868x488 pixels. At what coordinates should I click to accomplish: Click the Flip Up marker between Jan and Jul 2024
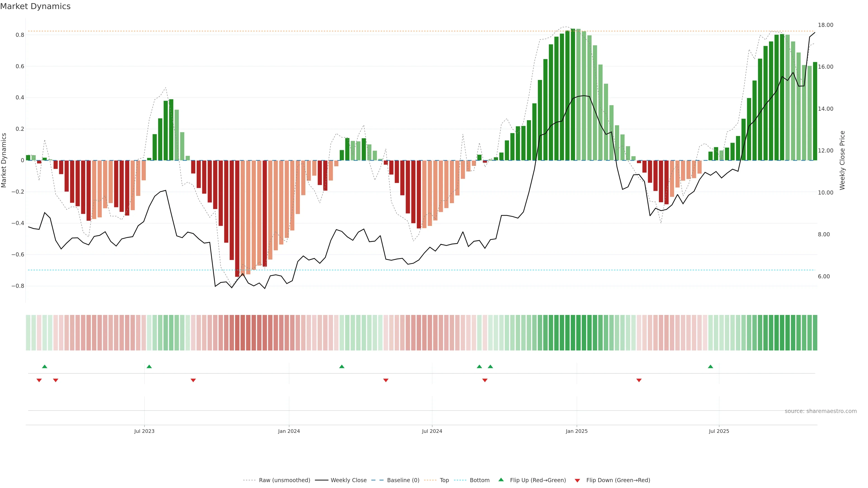(342, 366)
